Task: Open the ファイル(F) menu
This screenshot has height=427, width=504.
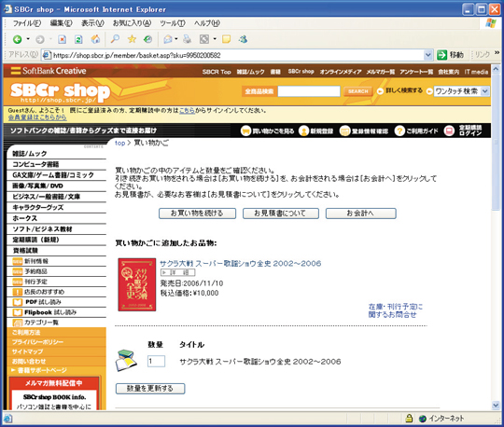Action: 27,23
